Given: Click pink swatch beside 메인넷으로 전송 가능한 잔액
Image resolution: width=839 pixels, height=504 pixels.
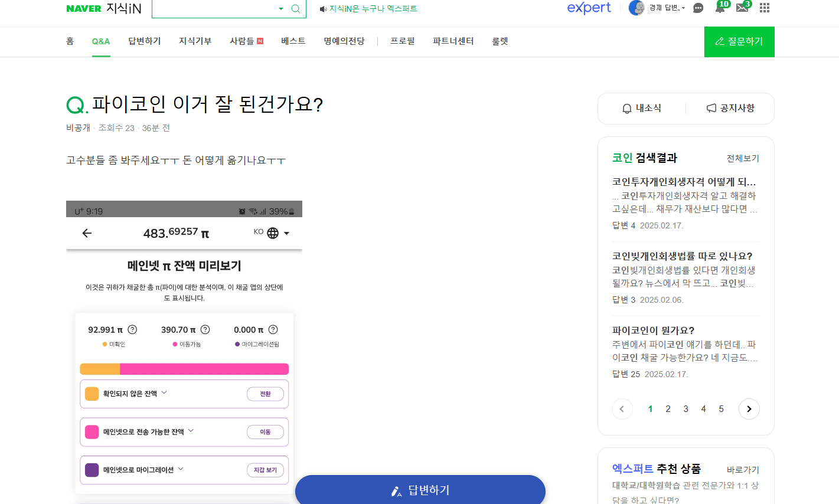Looking at the screenshot, I should 92,432.
